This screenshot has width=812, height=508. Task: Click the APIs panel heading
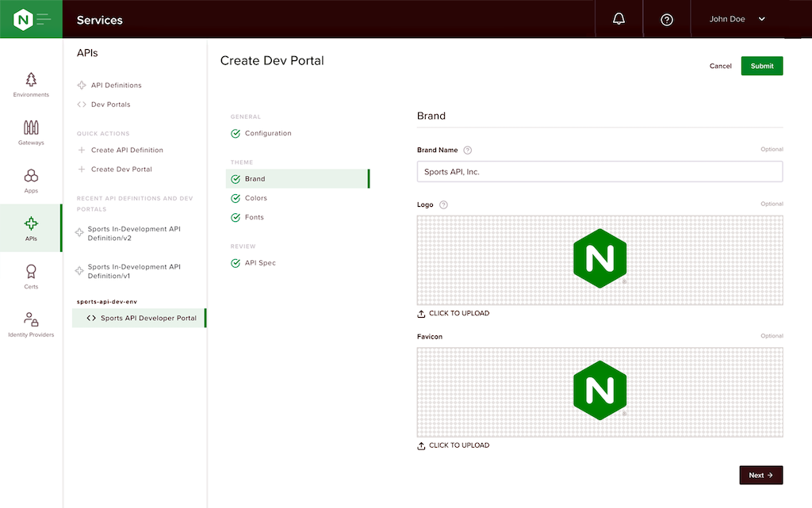tap(87, 53)
